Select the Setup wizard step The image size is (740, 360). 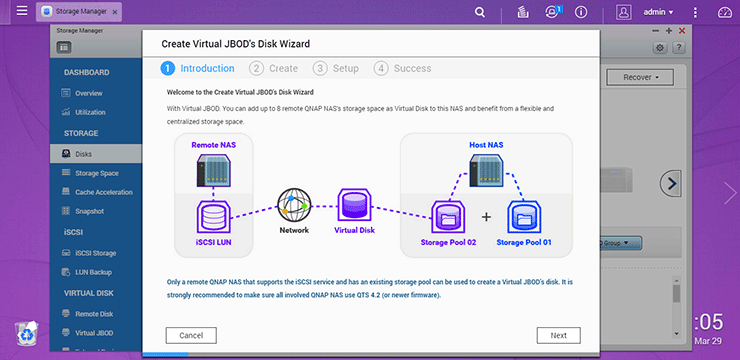tap(336, 68)
